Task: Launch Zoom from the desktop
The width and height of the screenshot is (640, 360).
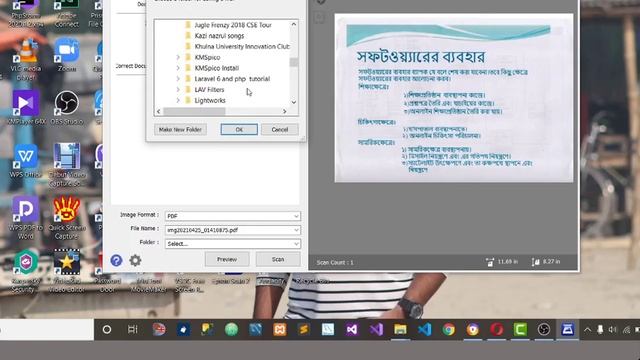Action: click(67, 55)
